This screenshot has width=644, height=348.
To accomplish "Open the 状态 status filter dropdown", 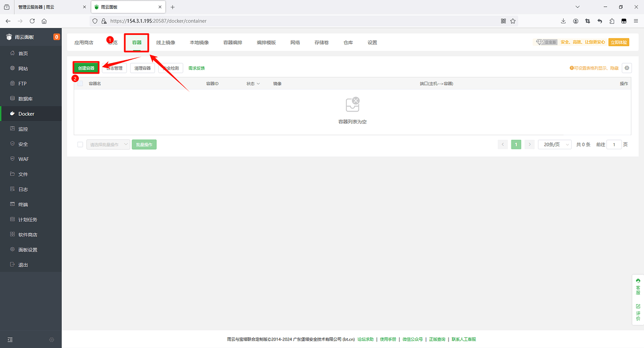I will click(x=252, y=83).
